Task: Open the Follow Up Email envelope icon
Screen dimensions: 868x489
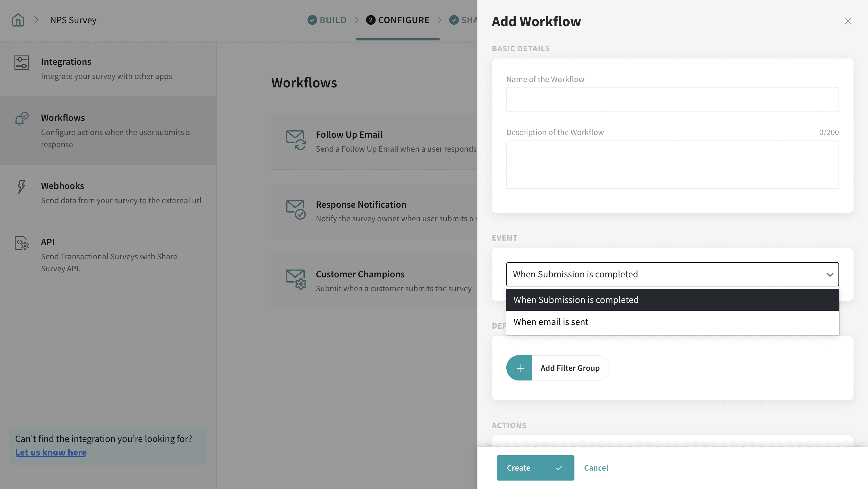Action: pyautogui.click(x=295, y=140)
